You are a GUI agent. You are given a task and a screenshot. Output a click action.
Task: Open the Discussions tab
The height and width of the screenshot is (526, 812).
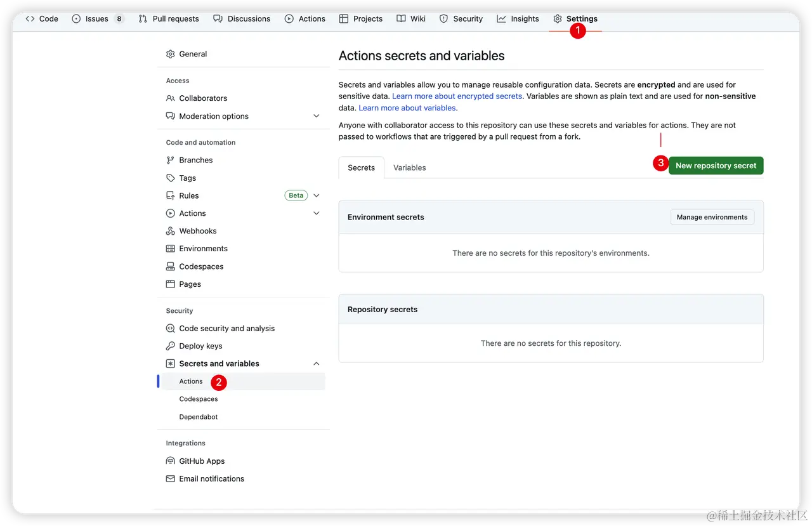tap(242, 19)
